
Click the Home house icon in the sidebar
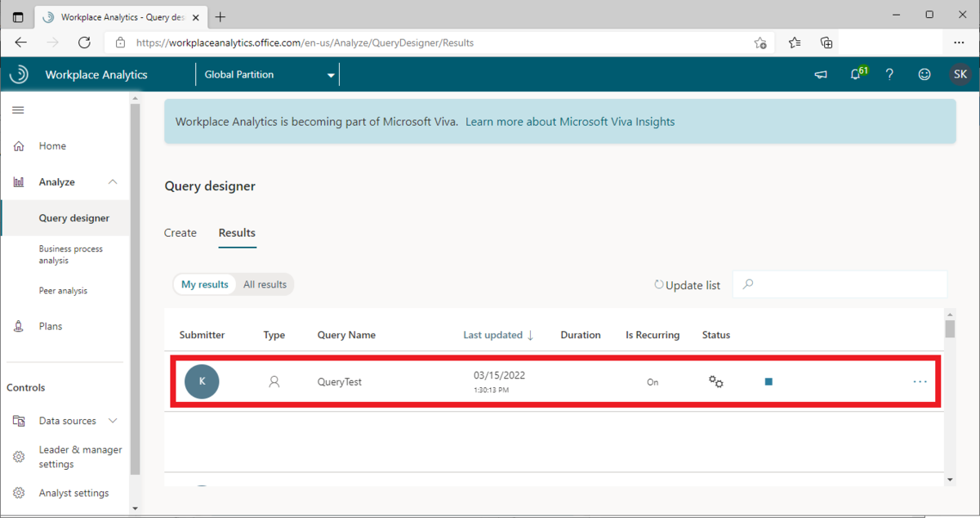point(19,146)
